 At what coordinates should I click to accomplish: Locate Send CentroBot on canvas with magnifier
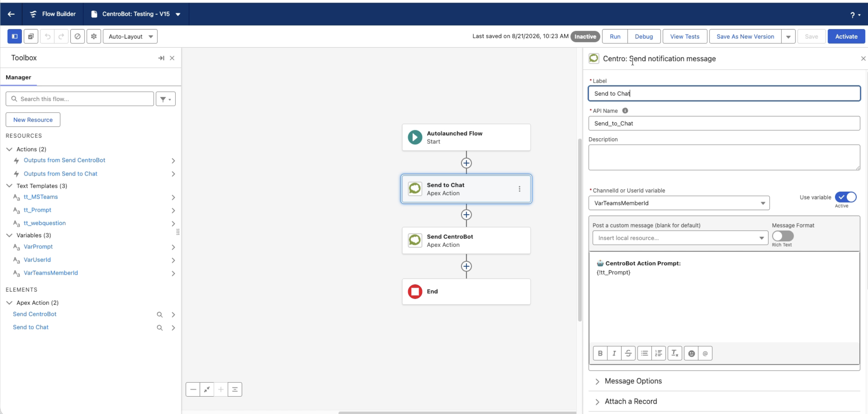(x=160, y=315)
